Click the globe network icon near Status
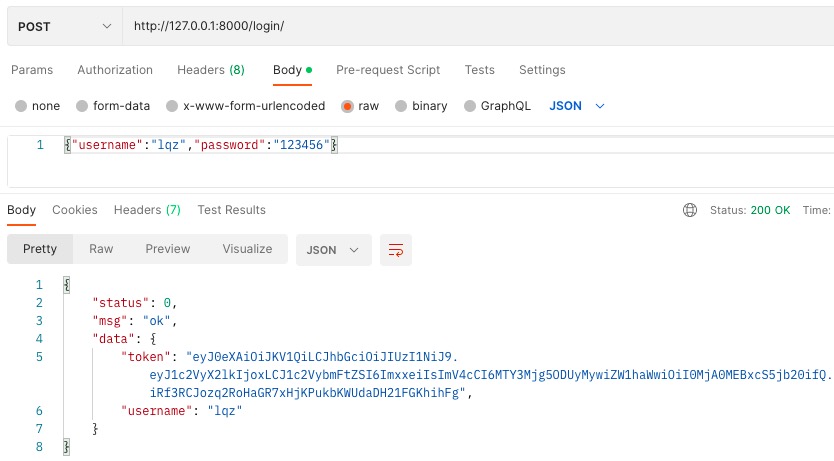 pos(689,210)
